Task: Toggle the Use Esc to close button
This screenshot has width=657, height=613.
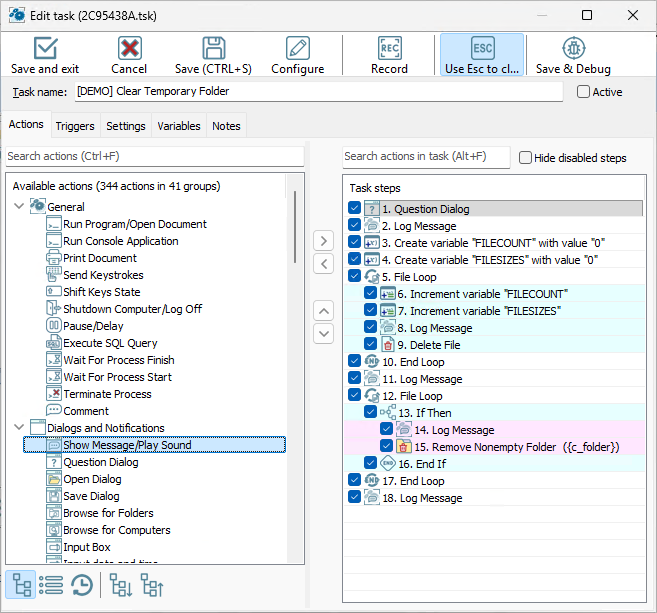Action: 482,55
